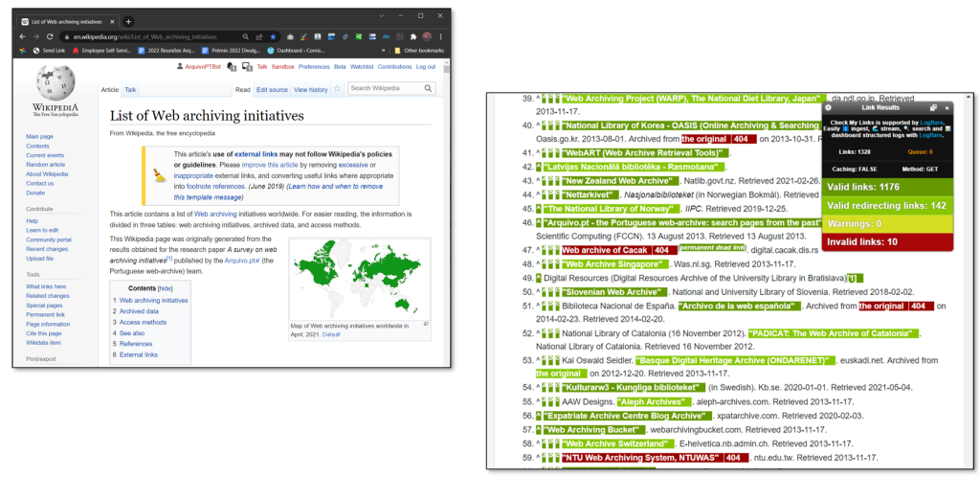This screenshot has width=980, height=477.
Task: Switch to the Talk page tab
Action: [x=130, y=89]
